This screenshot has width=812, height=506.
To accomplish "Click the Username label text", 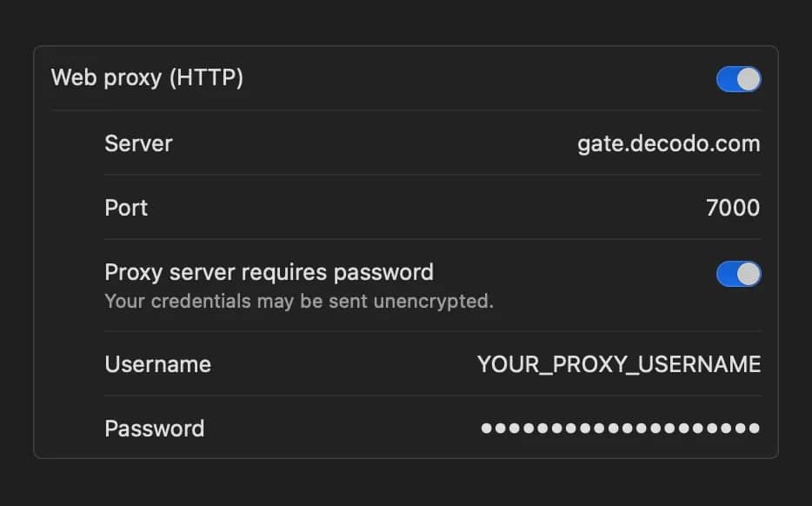I will 157,364.
